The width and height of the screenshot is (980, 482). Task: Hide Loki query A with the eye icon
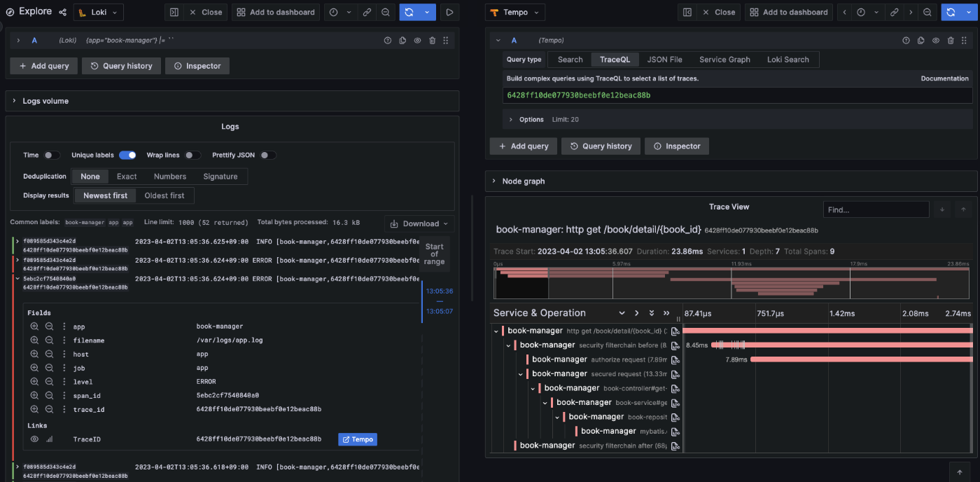point(417,41)
